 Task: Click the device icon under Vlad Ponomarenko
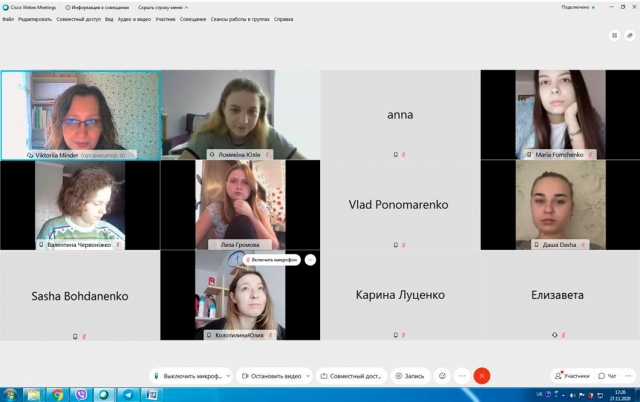[396, 245]
